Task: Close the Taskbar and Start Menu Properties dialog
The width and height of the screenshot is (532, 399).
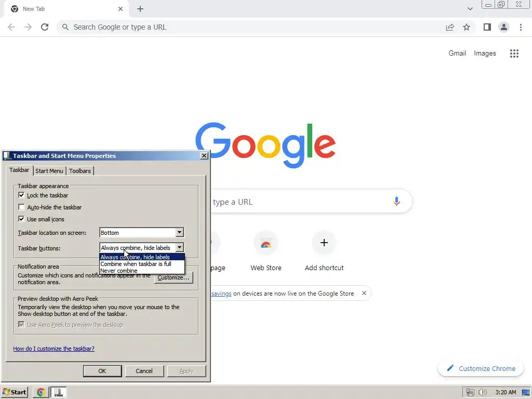Action: [x=204, y=156]
